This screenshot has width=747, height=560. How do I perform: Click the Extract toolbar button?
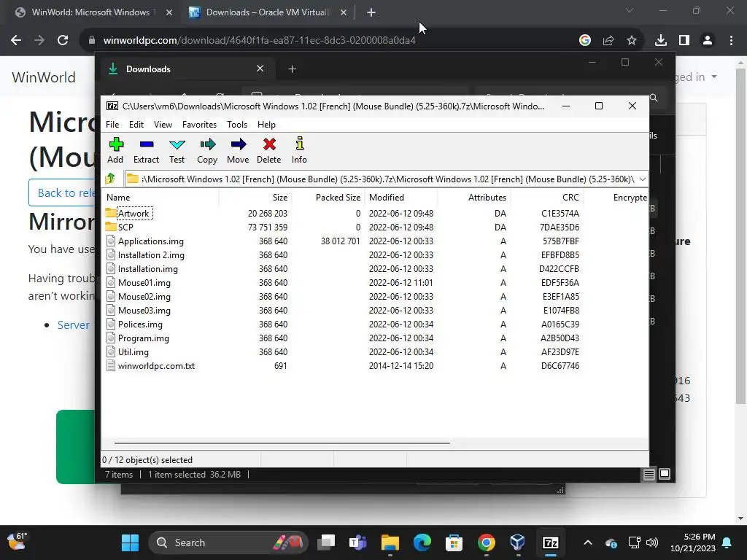146,150
